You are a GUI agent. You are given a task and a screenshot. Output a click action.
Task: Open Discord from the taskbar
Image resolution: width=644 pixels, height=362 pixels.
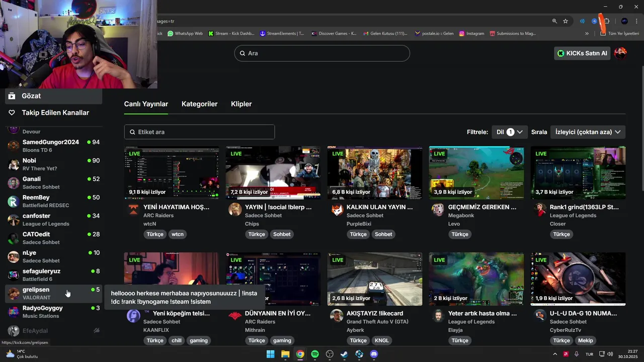click(374, 354)
